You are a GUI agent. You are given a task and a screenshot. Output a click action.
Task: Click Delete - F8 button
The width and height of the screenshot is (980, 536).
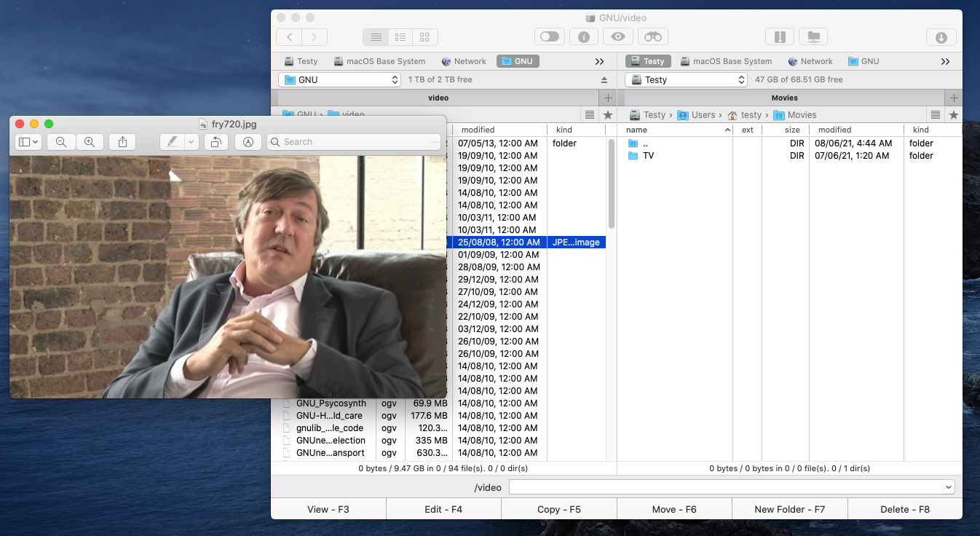(905, 509)
